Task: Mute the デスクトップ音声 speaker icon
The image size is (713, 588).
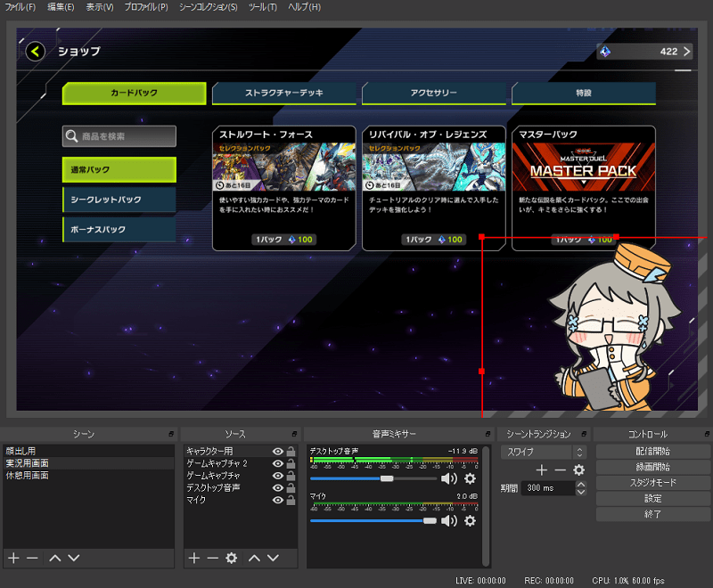Action: (448, 478)
